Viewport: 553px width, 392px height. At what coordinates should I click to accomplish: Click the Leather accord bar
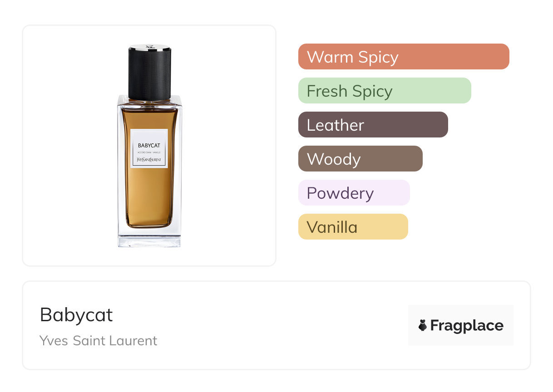tap(373, 125)
